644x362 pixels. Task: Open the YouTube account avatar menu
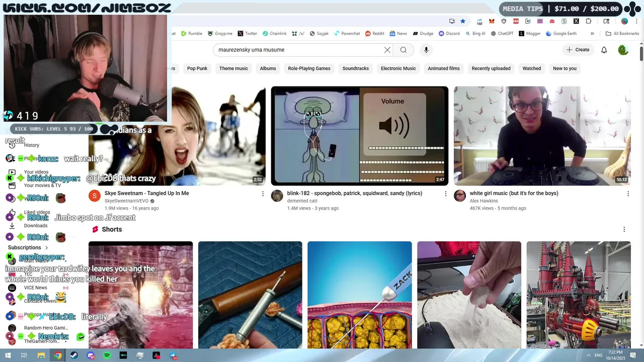coord(623,50)
